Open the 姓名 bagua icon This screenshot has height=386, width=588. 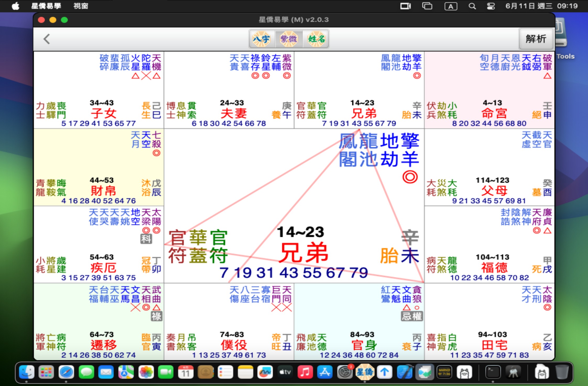(316, 39)
